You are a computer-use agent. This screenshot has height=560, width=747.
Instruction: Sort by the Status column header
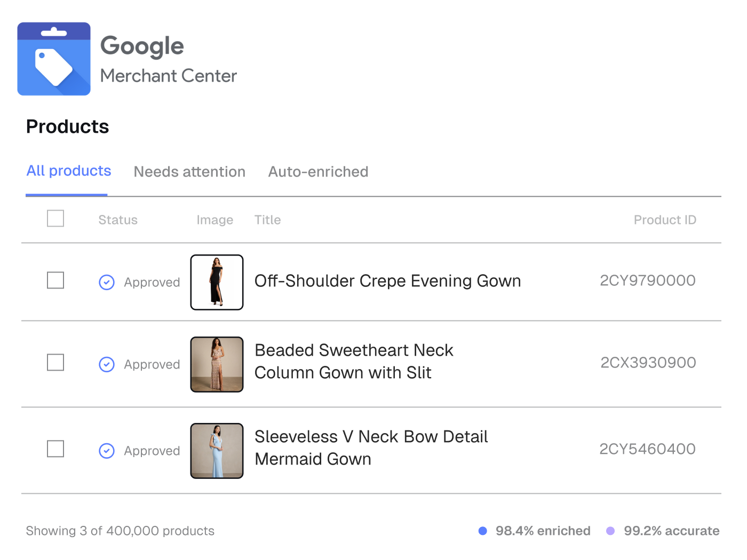(x=118, y=220)
